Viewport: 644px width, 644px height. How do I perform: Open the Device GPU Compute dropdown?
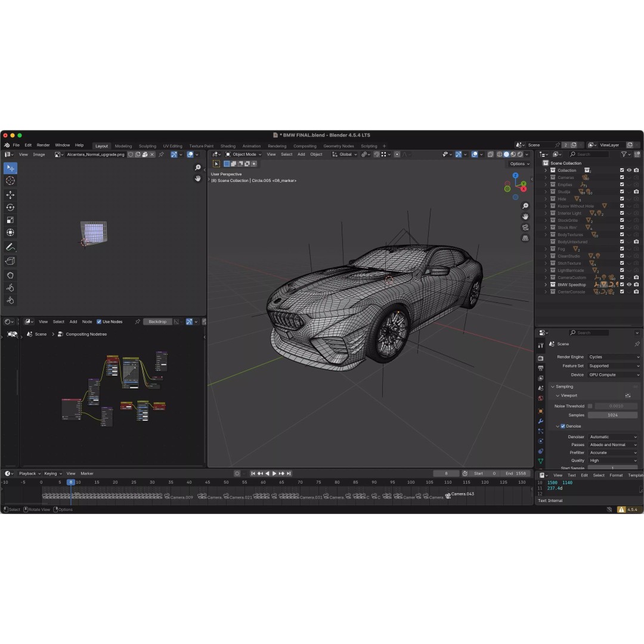click(x=613, y=374)
